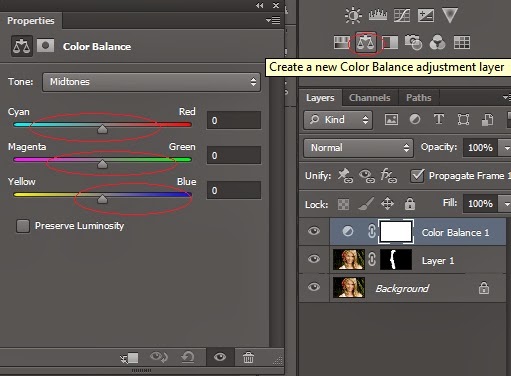The image size is (511, 376).
Task: Add an Exposure adjustment layer
Action: [426, 15]
